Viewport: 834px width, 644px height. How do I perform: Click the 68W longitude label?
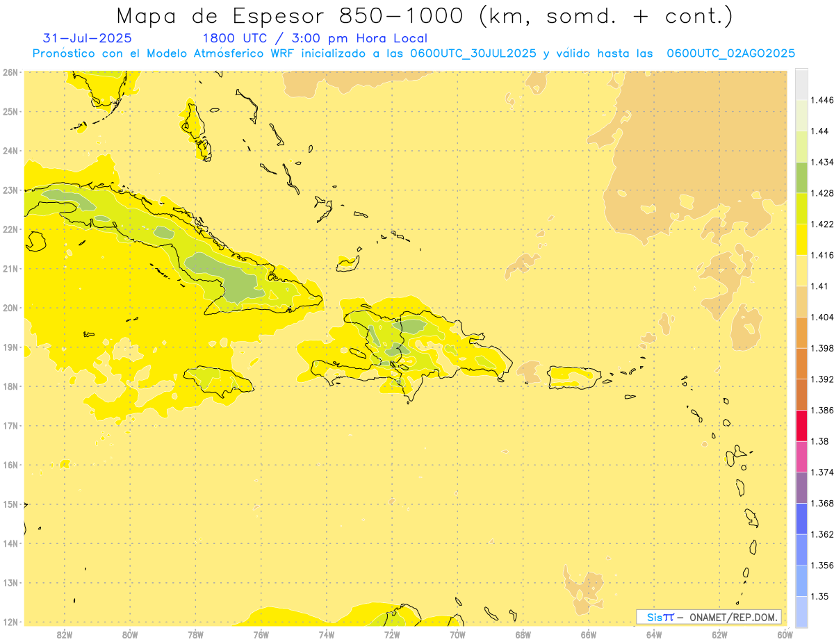(x=523, y=634)
